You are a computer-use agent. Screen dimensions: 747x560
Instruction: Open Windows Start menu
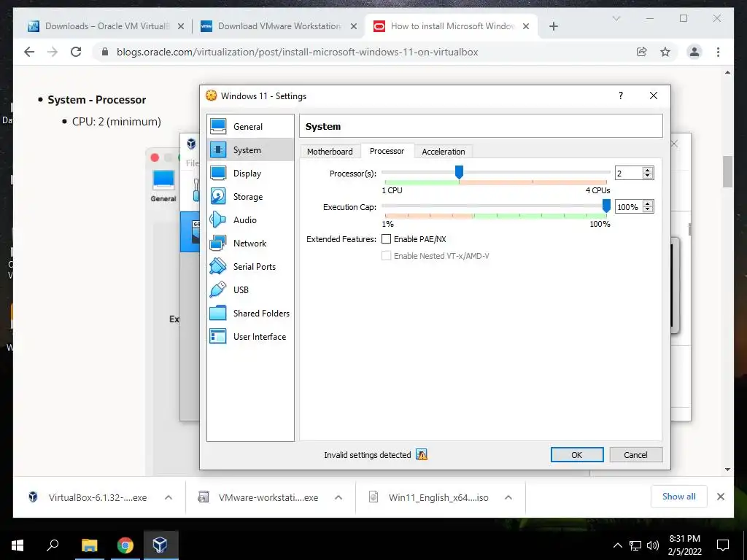(x=18, y=545)
